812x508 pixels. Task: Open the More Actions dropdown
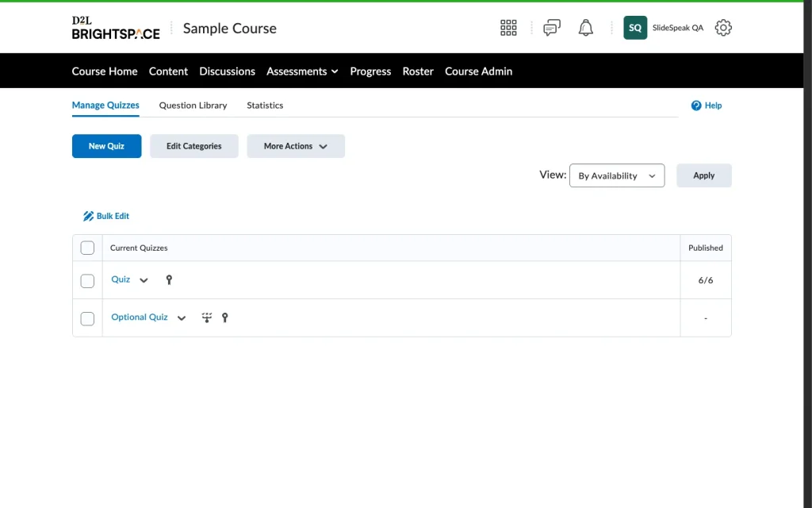point(296,146)
